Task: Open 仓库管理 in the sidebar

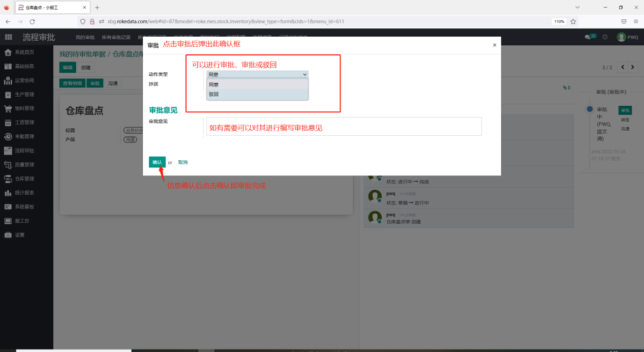Action: click(x=24, y=179)
